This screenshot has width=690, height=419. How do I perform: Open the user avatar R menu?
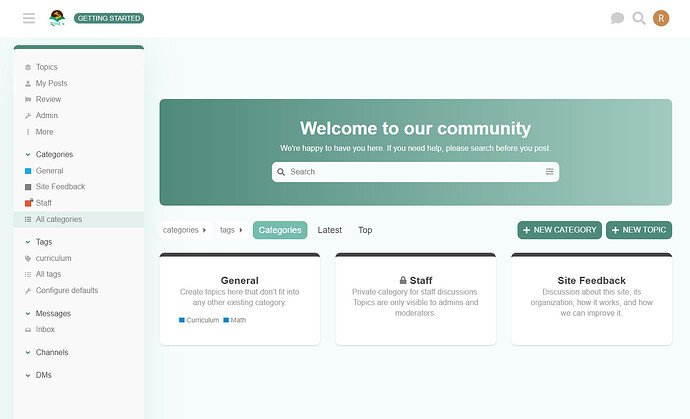(x=661, y=18)
